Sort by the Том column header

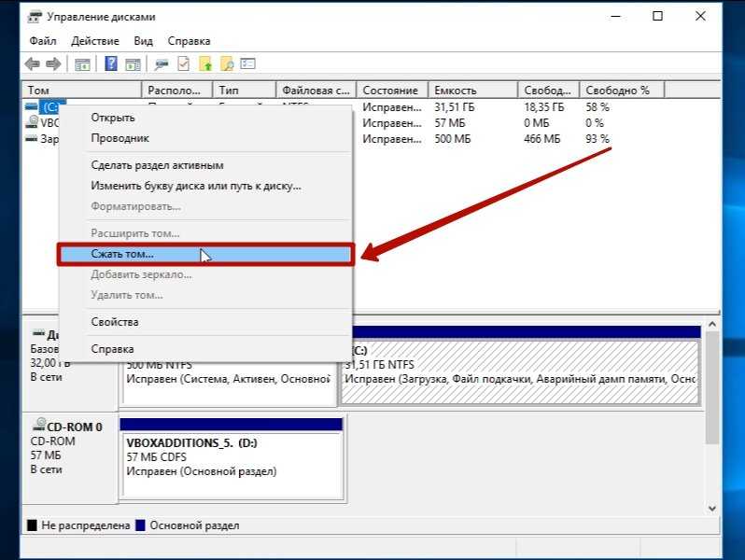point(82,90)
